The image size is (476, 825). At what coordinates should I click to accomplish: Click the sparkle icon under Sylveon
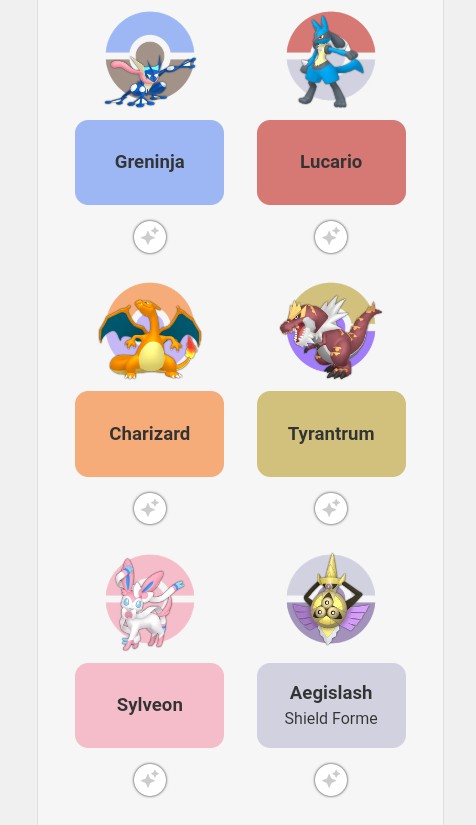pyautogui.click(x=150, y=780)
